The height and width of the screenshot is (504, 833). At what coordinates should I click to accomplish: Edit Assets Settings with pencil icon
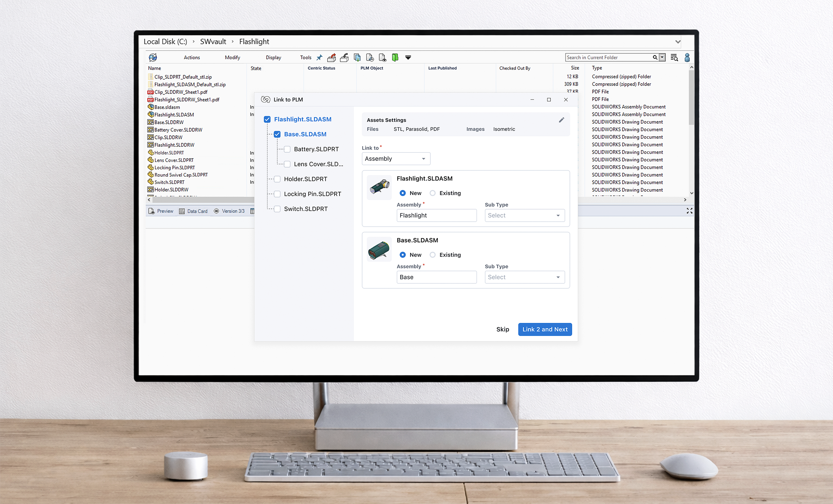click(x=561, y=120)
